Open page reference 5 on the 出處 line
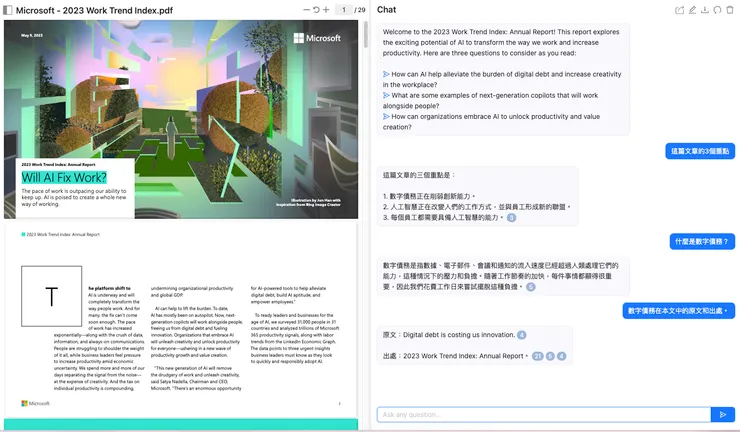Image resolution: width=740 pixels, height=432 pixels. pyautogui.click(x=550, y=356)
